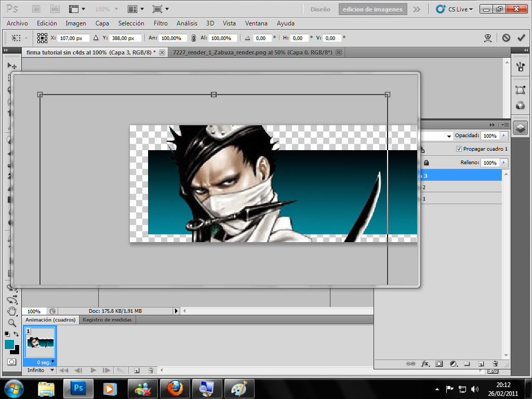
Task: Play the animation
Action: pos(94,370)
